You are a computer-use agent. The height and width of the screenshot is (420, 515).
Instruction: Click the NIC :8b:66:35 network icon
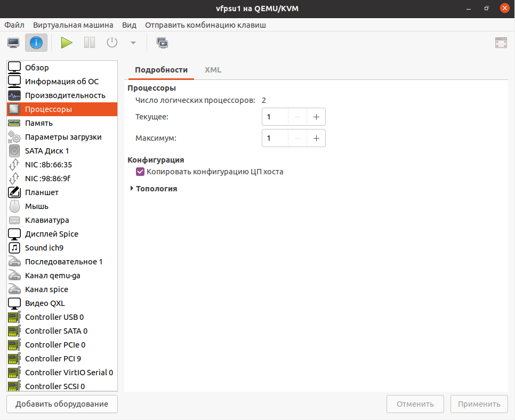click(x=14, y=165)
